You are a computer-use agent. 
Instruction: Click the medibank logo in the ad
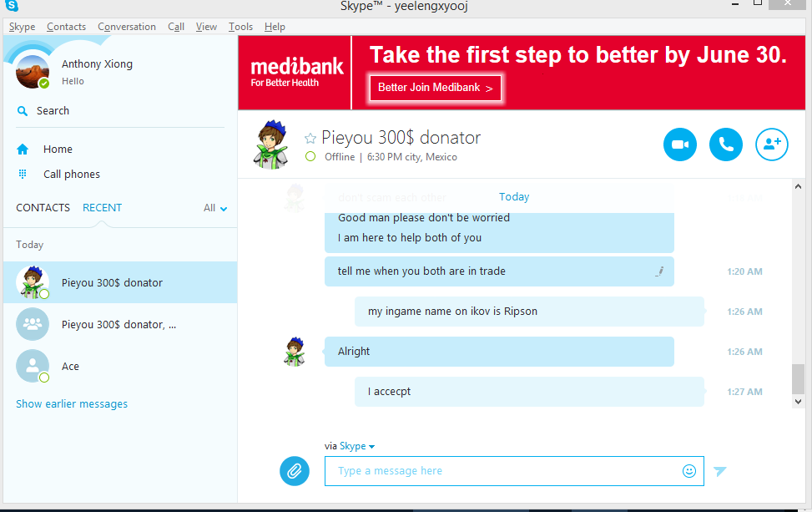297,72
